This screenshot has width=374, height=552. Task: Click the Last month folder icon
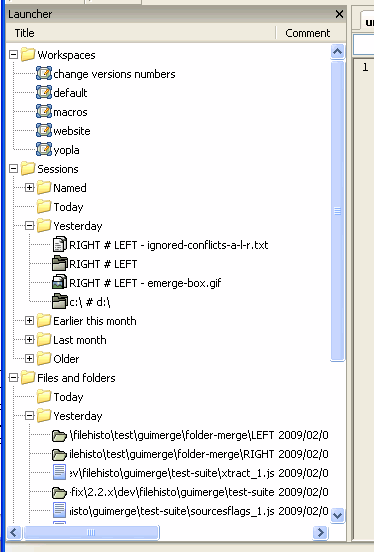tap(44, 340)
